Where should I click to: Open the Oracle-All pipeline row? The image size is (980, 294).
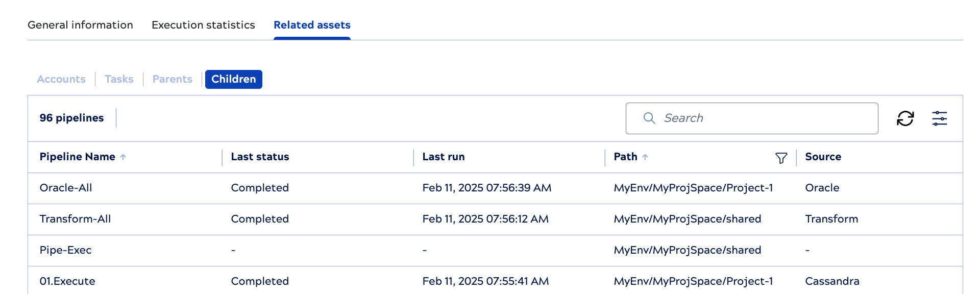pyautogui.click(x=66, y=188)
